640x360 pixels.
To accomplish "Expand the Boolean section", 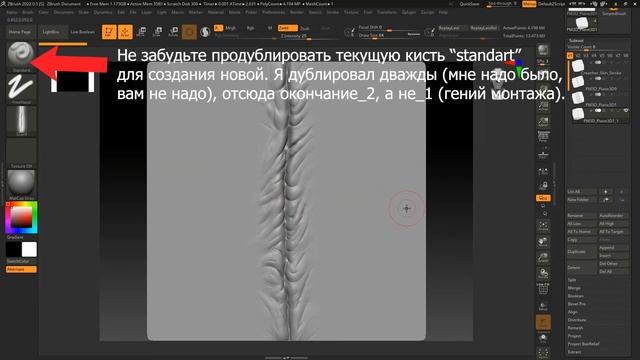I will (x=576, y=296).
